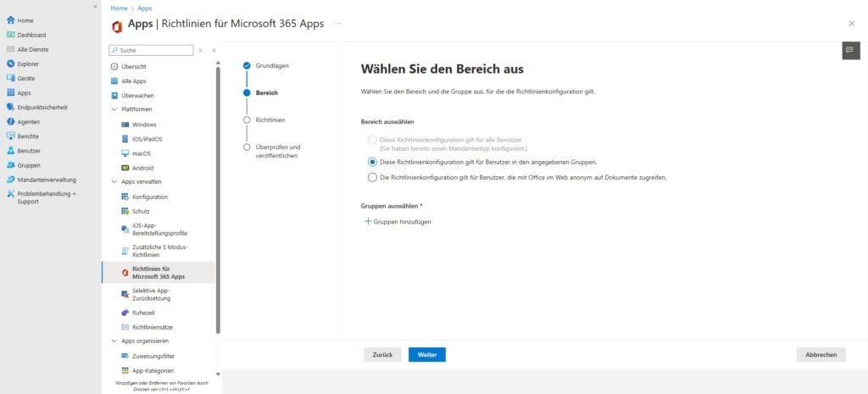
Task: Select radio option for users in specified groups
Action: pos(372,161)
